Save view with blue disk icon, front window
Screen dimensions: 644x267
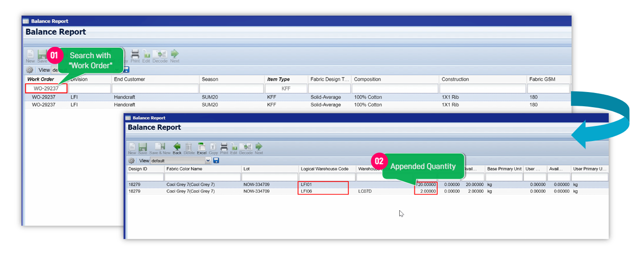pos(216,161)
